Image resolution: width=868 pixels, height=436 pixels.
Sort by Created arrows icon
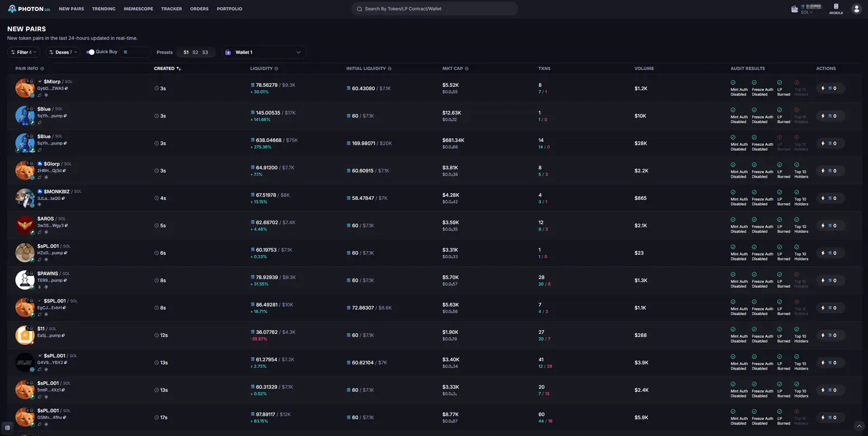(x=179, y=68)
